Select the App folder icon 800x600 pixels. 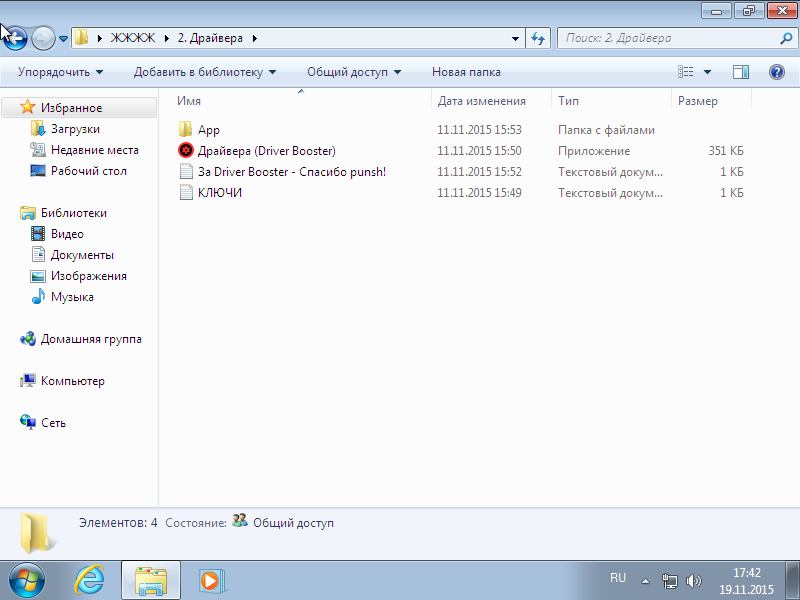[x=186, y=130]
